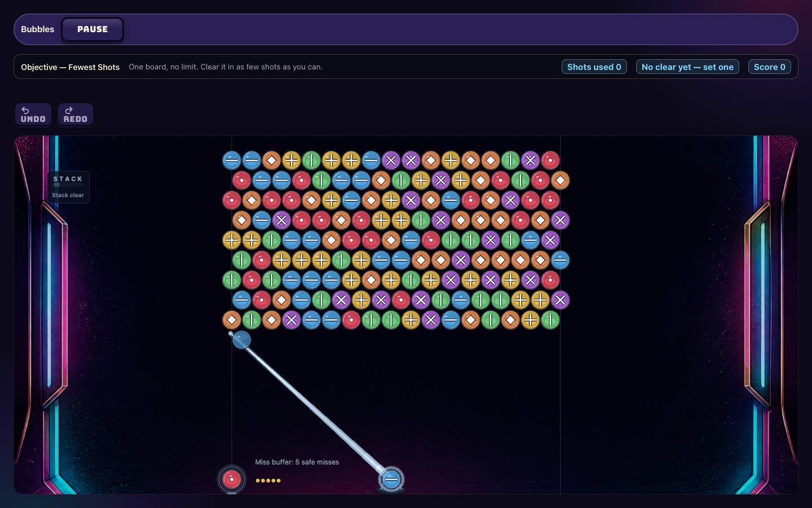Click the yellow miss buffer dots
The height and width of the screenshot is (508, 812).
coord(268,481)
